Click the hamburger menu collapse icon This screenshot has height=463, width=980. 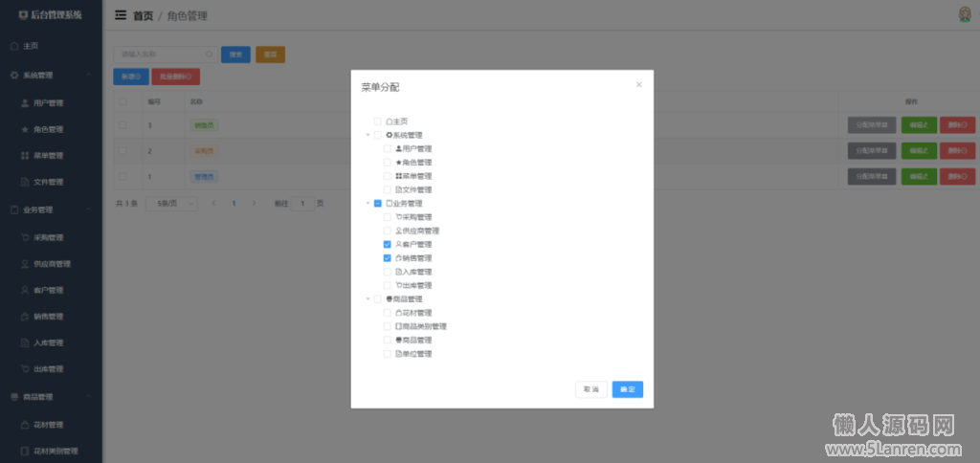click(121, 15)
